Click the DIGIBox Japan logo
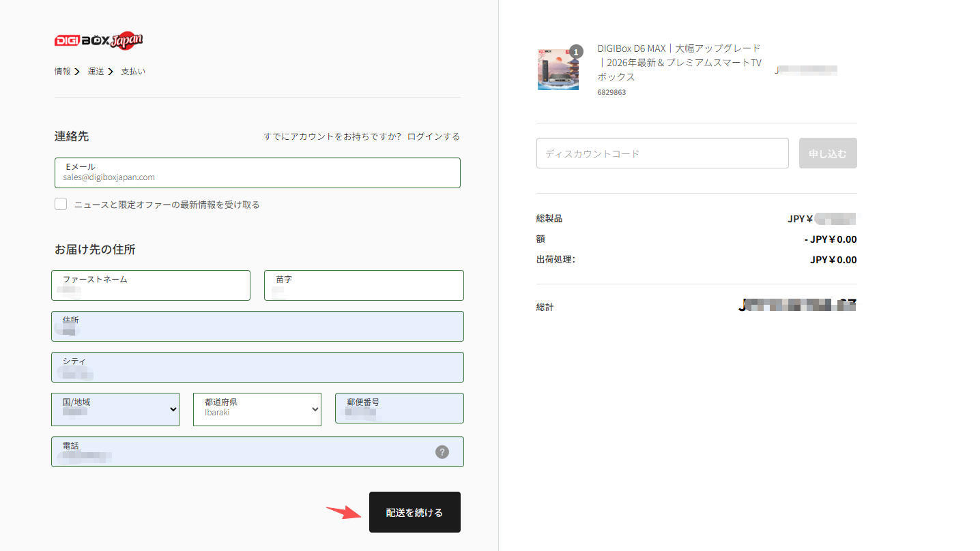Screen dimensions: 980x551 click(98, 40)
